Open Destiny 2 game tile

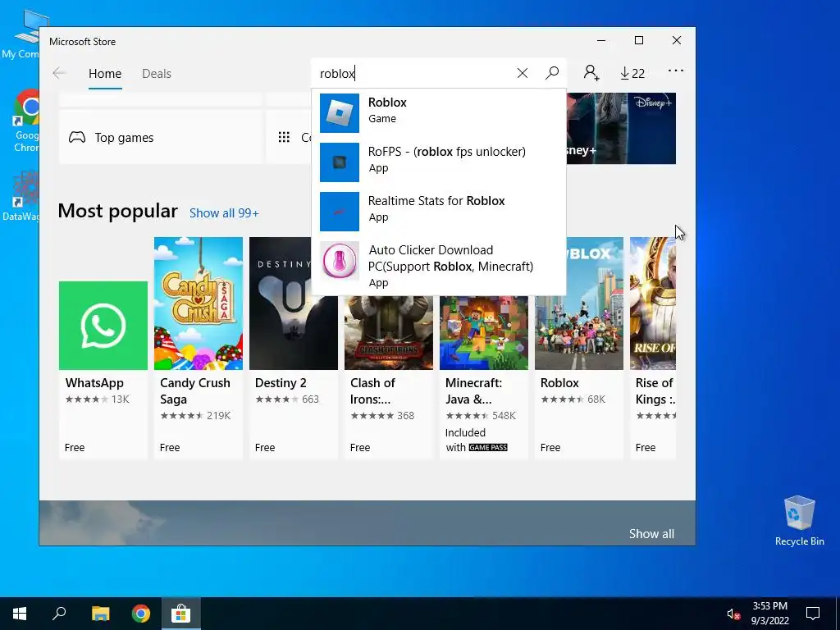pyautogui.click(x=294, y=348)
